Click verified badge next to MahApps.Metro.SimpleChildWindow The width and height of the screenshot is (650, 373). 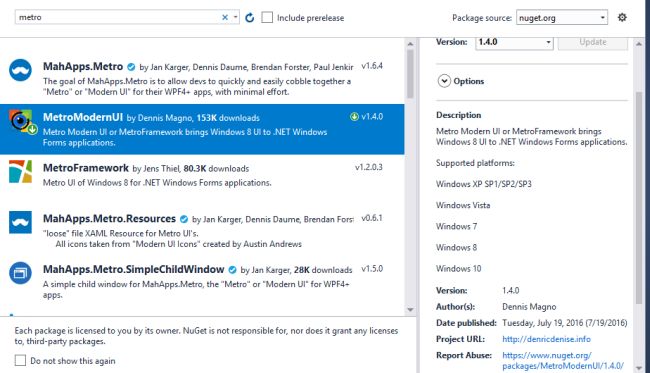click(x=232, y=270)
